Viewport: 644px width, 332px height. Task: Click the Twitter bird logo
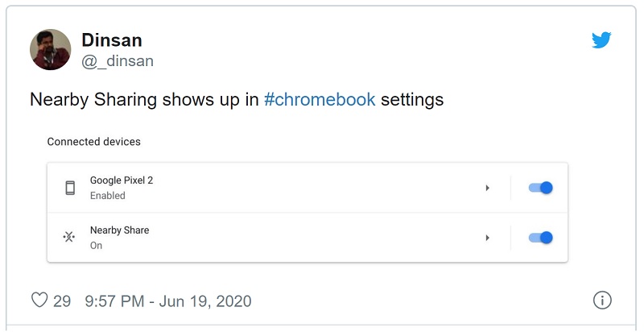click(x=602, y=40)
